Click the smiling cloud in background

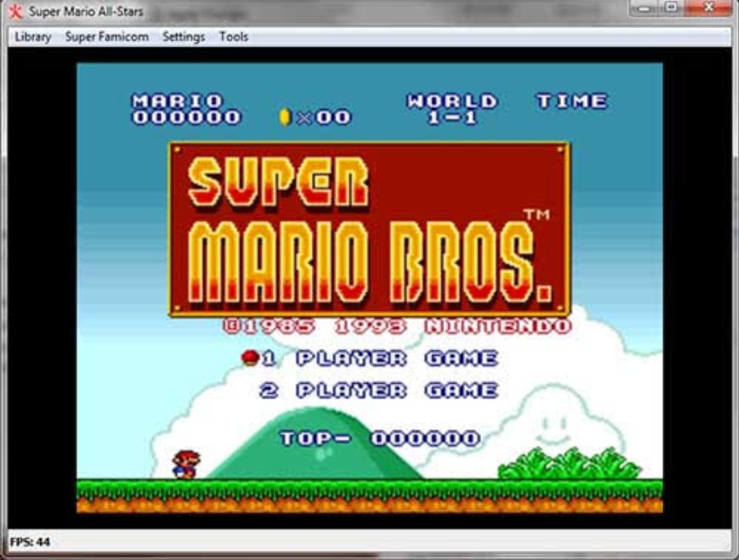(555, 419)
